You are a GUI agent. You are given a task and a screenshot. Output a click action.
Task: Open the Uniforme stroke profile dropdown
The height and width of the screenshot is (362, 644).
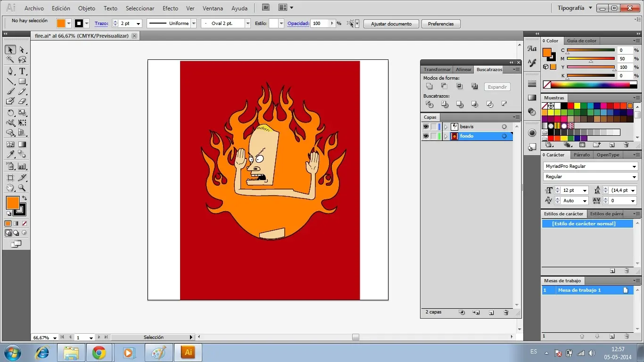coord(193,24)
